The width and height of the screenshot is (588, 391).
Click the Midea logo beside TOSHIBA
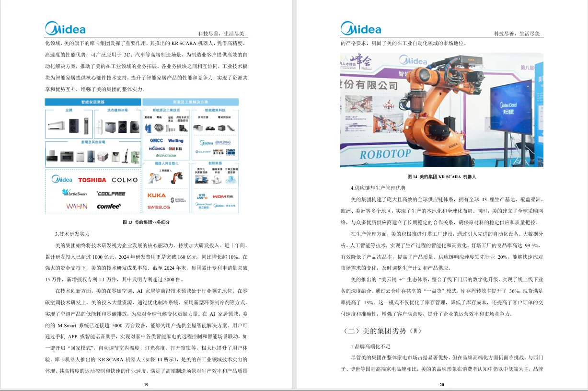(62, 179)
